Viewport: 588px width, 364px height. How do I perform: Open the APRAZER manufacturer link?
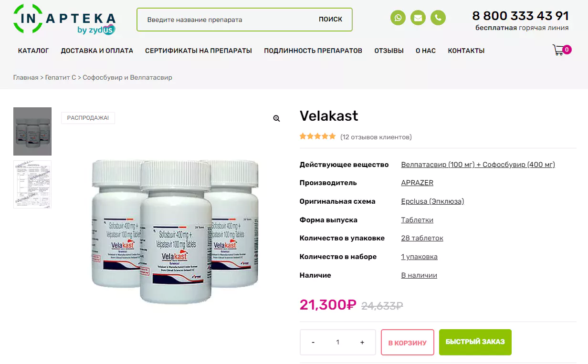(417, 183)
